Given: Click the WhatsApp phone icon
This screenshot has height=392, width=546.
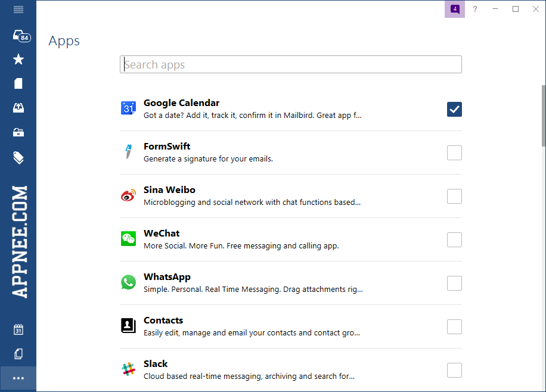Looking at the screenshot, I should pos(128,282).
